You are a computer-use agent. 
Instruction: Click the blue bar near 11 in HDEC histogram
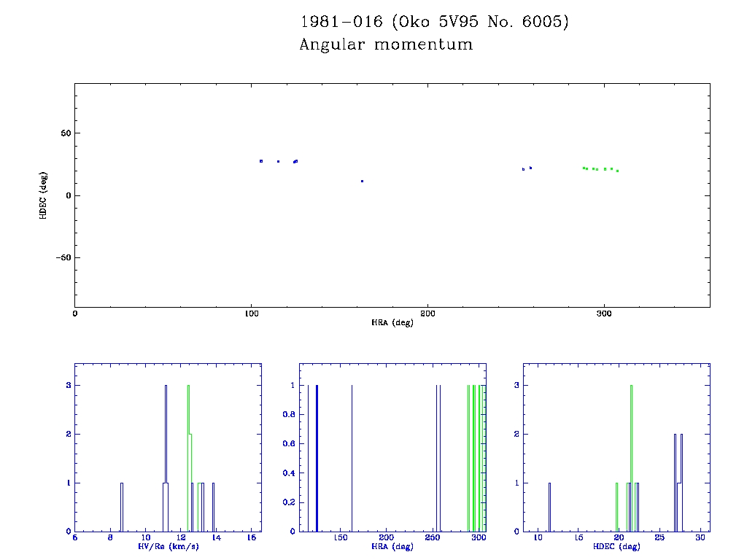point(549,507)
